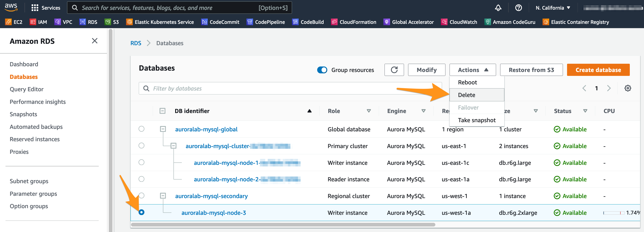Collapse all groups in table header
The image size is (644, 232).
point(163,111)
